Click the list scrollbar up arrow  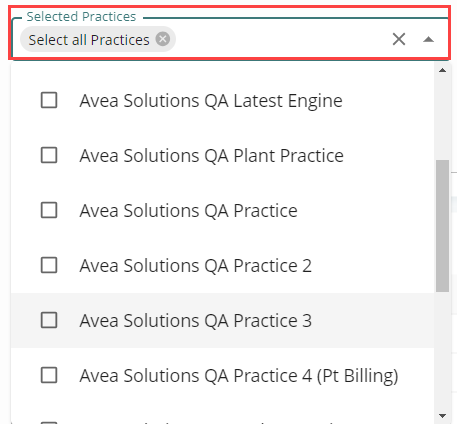443,70
